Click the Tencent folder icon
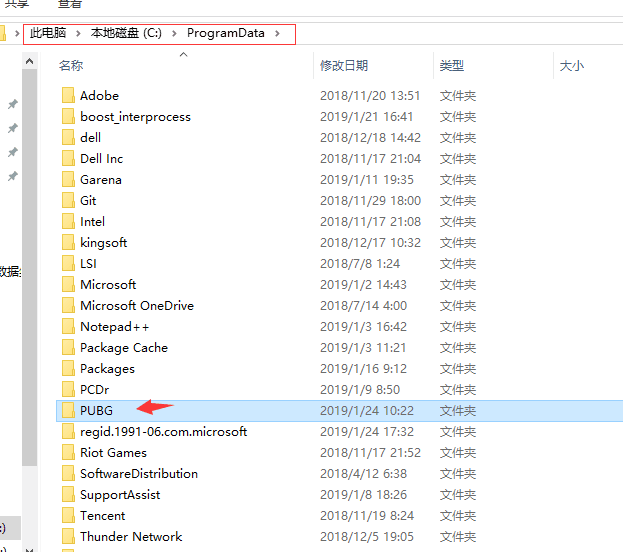 tap(68, 515)
